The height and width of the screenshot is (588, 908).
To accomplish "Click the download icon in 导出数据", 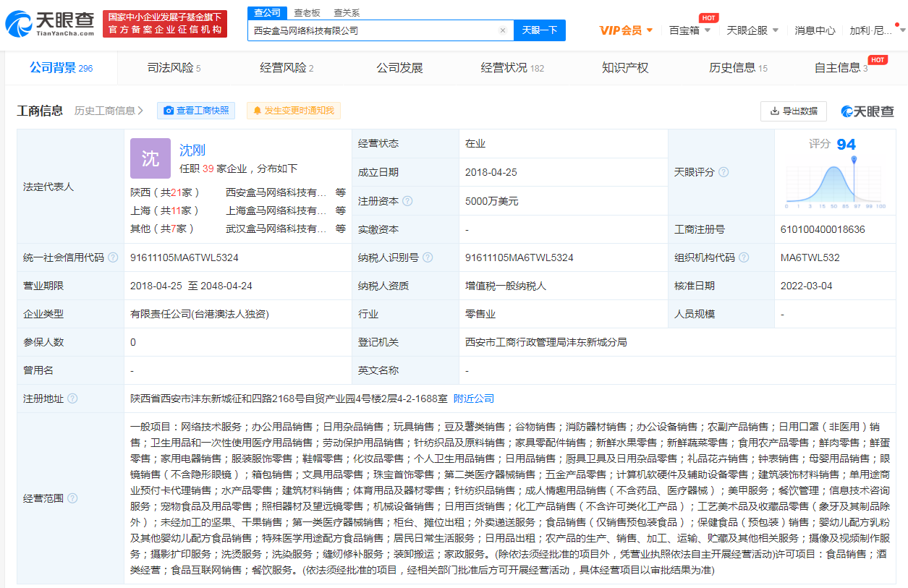I will coord(775,111).
